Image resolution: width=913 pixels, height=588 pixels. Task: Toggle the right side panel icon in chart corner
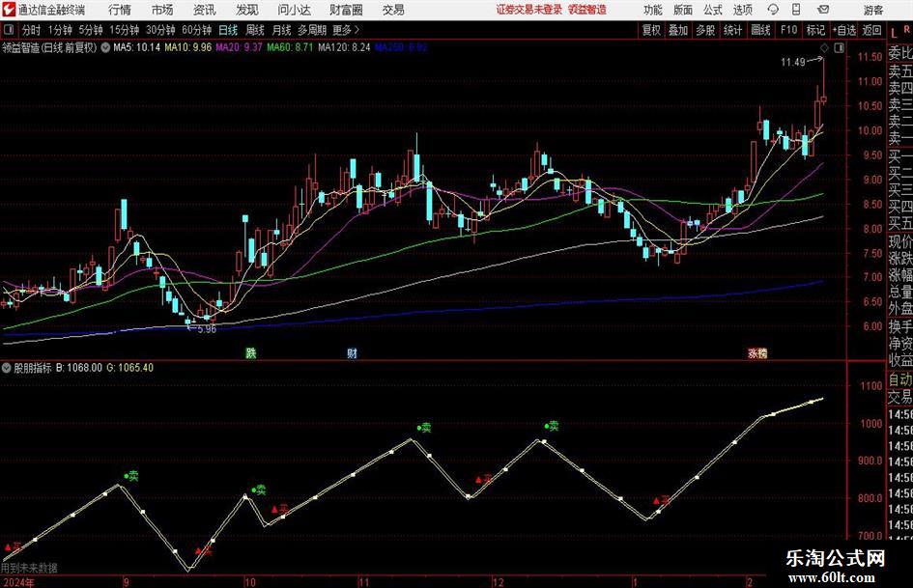(839, 48)
